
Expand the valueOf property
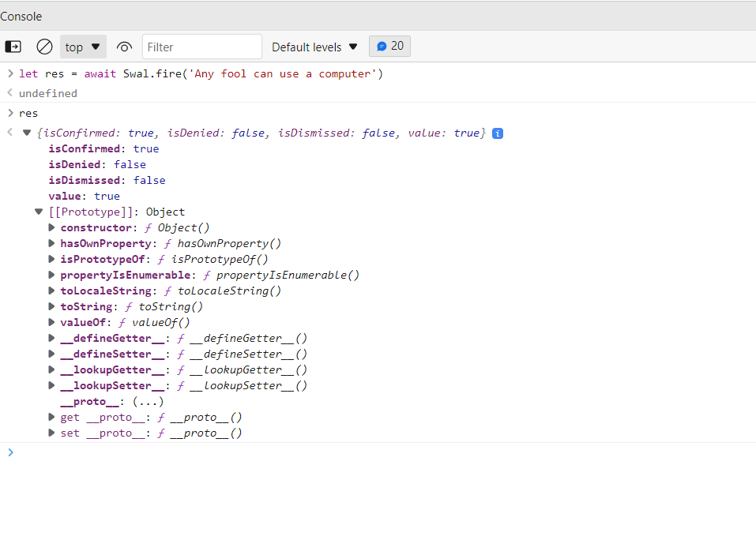click(51, 322)
